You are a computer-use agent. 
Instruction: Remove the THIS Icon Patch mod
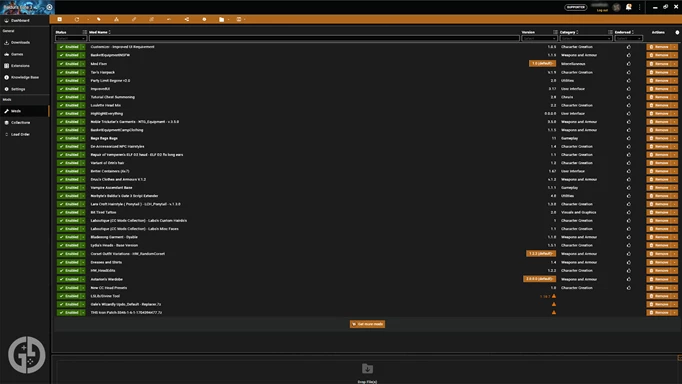point(659,312)
